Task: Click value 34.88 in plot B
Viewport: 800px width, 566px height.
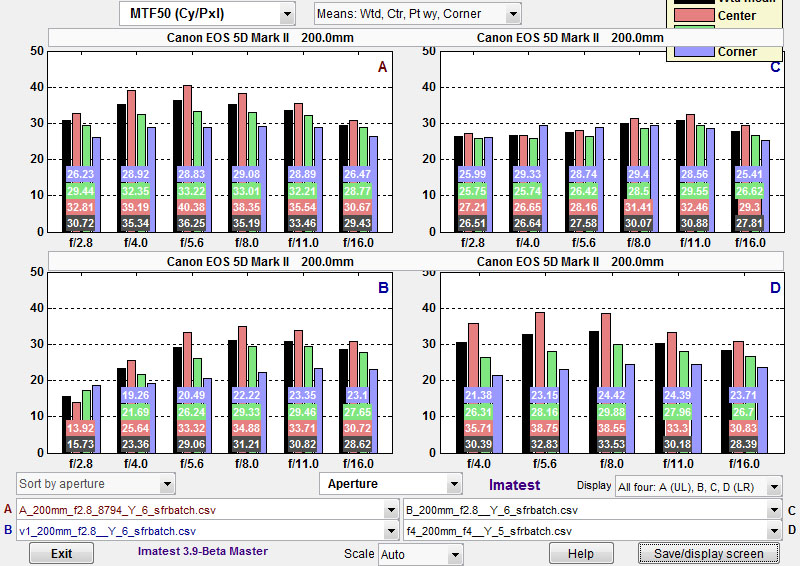Action: pos(246,428)
